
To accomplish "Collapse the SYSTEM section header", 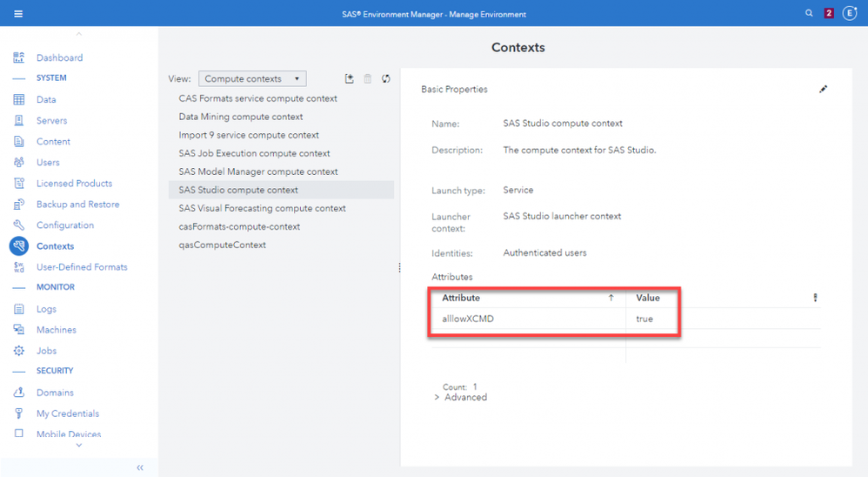I will (x=51, y=78).
